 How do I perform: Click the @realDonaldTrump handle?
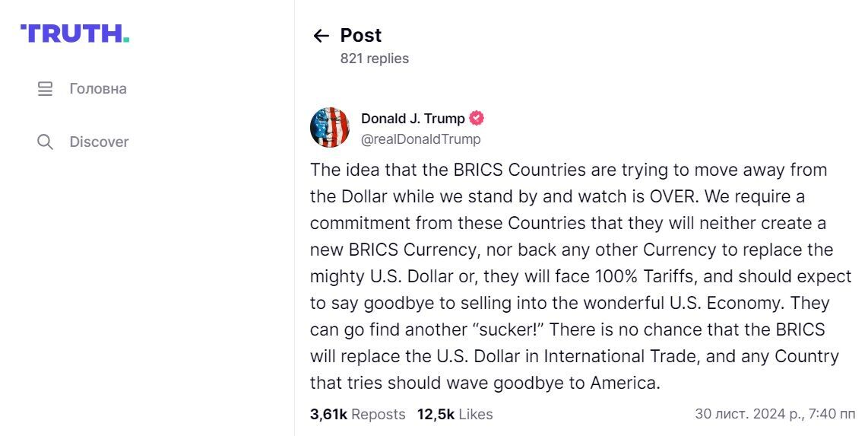[x=420, y=139]
